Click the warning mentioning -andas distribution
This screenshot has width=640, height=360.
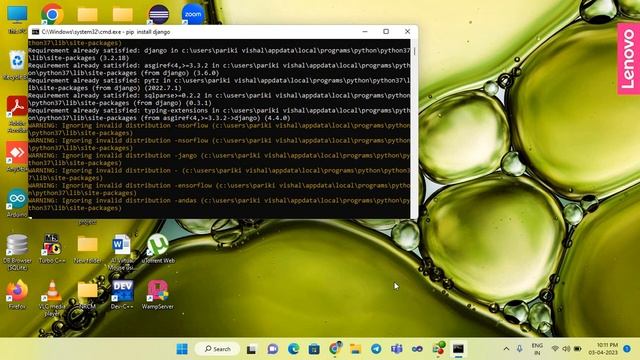(219, 204)
